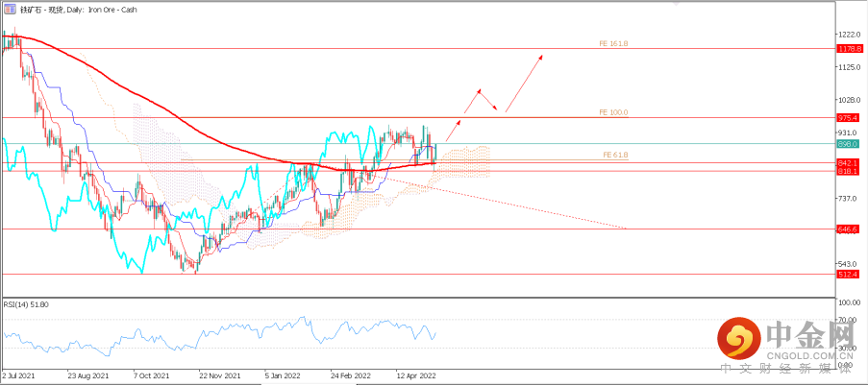Click the 'RSI(14) 51.80' indicator label
Screen dimensions: 868x386
(24, 304)
